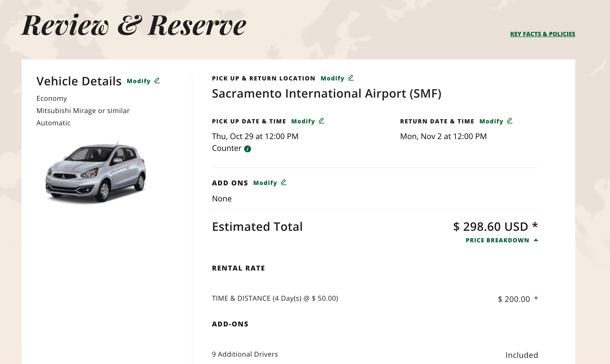Click the Mitsubishi Mirage car image
The height and width of the screenshot is (364, 610).
(x=96, y=172)
